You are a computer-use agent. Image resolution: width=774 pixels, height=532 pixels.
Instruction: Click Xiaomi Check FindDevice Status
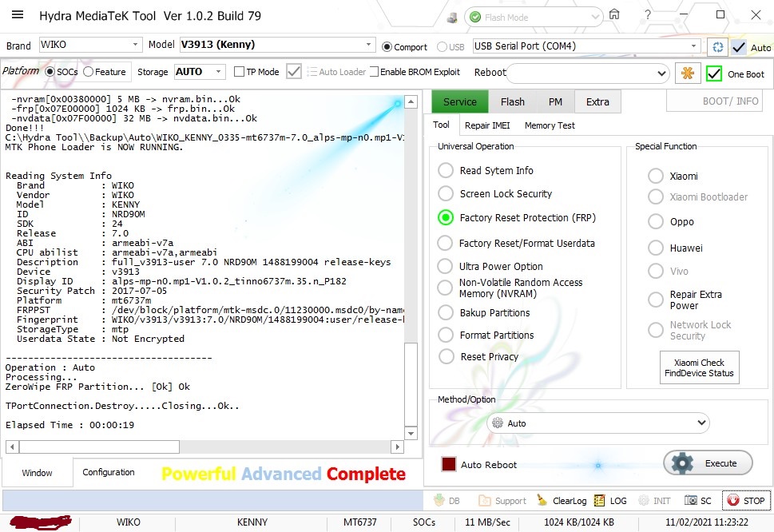[x=699, y=367]
